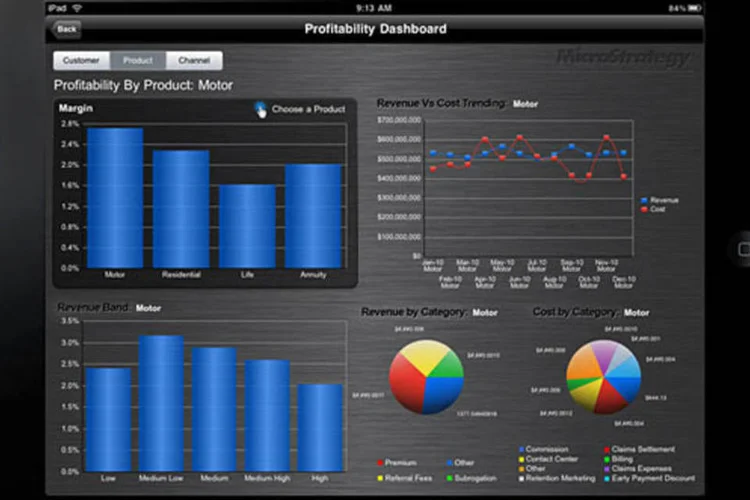Click the Subrogation green legend swatch
750x500 pixels.
(450, 478)
